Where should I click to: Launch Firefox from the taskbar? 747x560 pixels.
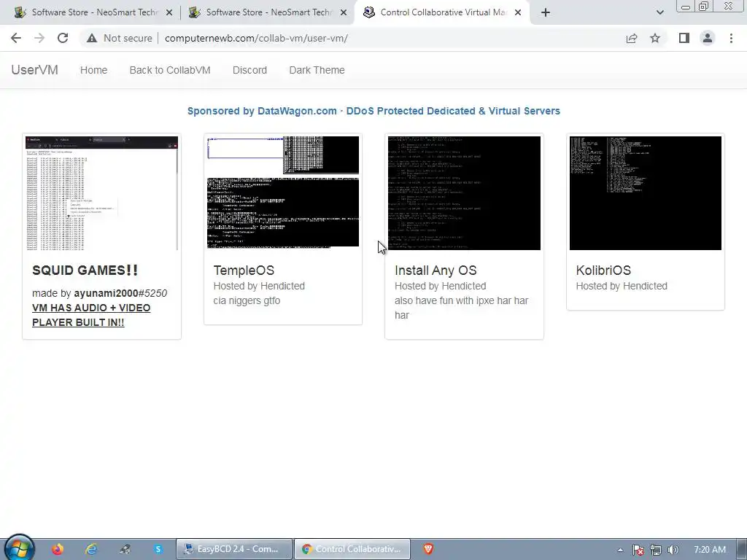pos(58,549)
